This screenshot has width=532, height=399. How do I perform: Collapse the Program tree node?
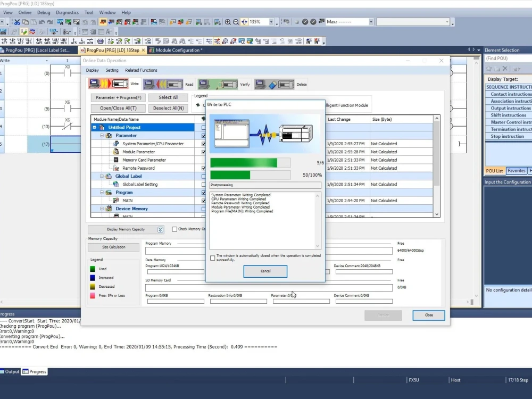[x=102, y=193]
